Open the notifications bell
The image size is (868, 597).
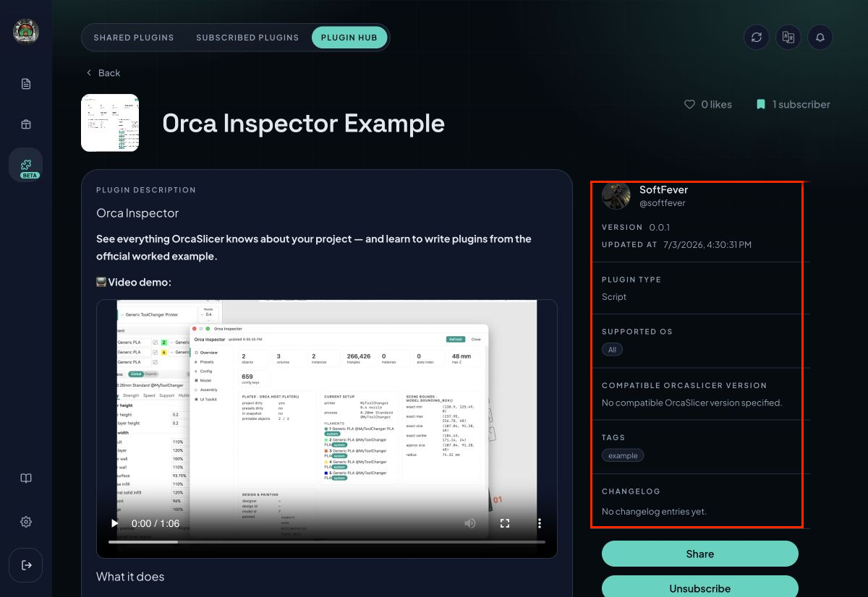tap(820, 38)
